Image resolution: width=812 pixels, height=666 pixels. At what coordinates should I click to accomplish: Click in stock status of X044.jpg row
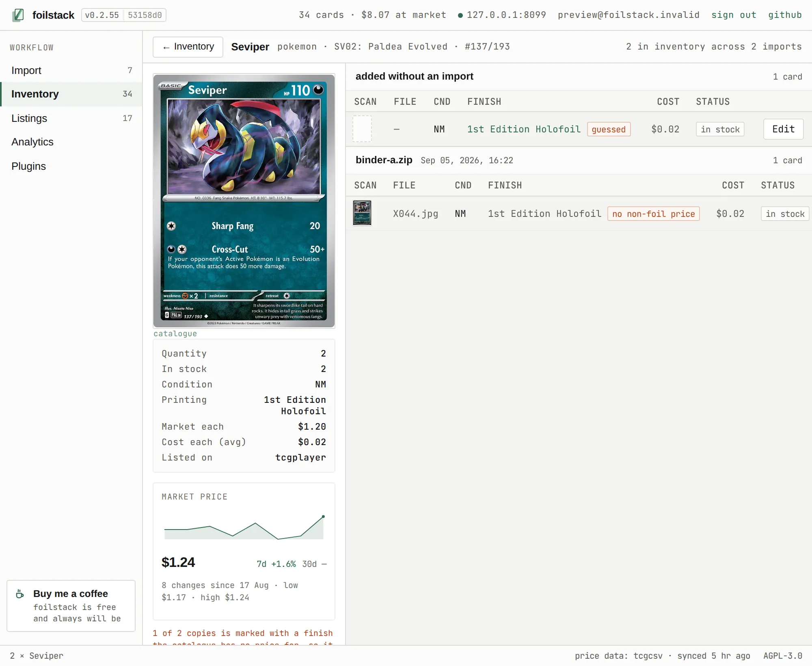click(785, 214)
